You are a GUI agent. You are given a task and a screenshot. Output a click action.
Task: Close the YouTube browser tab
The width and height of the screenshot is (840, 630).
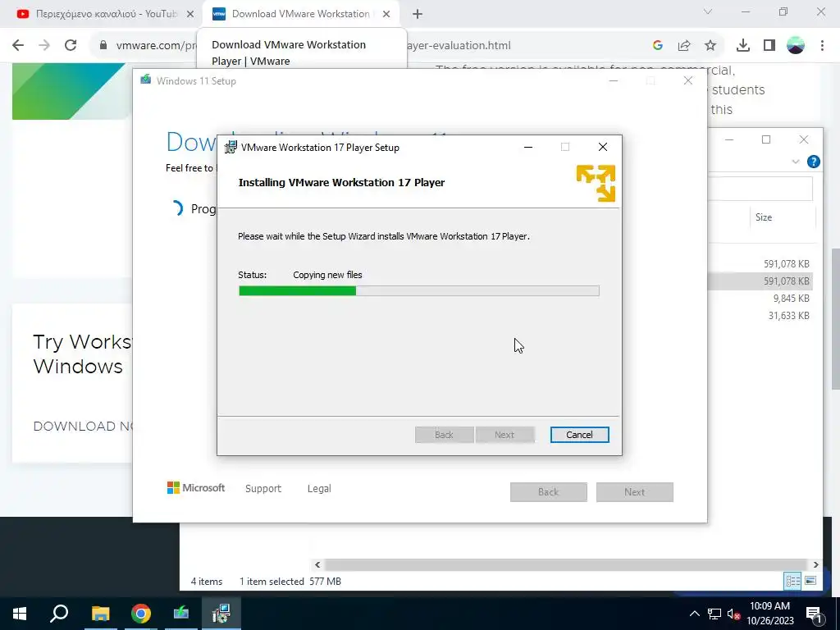tap(190, 15)
